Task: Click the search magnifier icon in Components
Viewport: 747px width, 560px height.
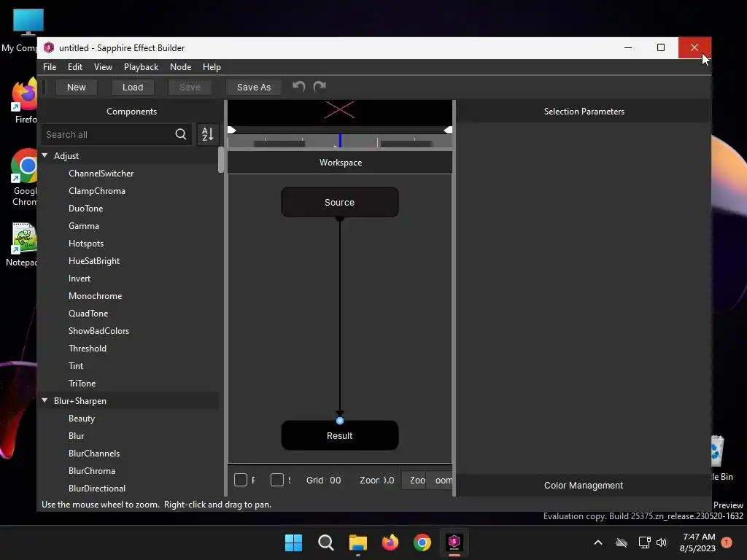Action: coord(181,134)
